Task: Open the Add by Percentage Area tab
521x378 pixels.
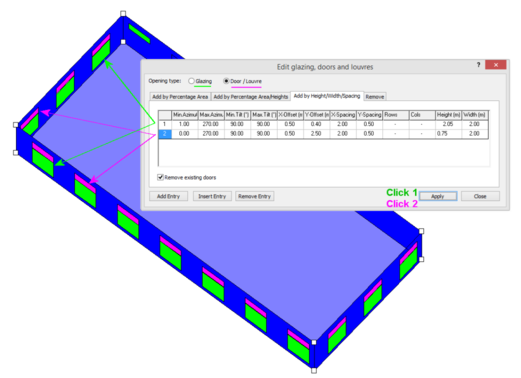Action: pos(180,97)
